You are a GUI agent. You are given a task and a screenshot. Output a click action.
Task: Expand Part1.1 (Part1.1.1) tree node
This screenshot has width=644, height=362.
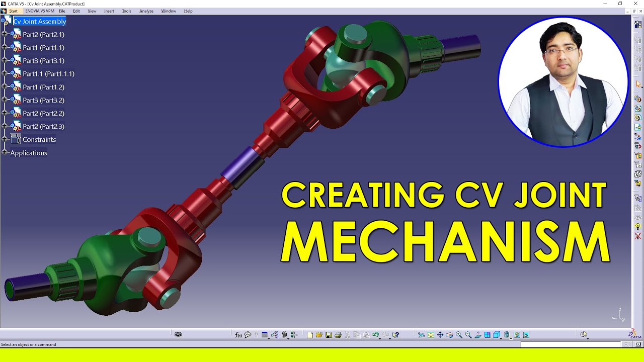point(5,73)
